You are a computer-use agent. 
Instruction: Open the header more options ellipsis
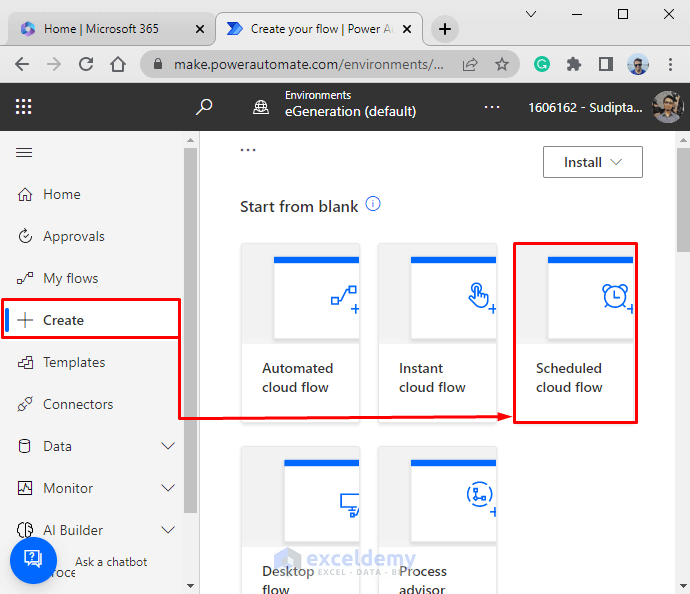tap(492, 107)
